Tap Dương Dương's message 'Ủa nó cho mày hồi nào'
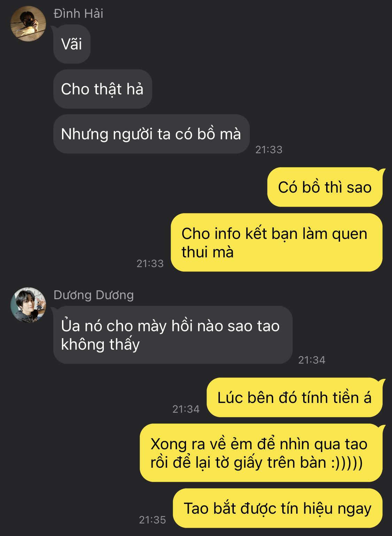 click(173, 335)
